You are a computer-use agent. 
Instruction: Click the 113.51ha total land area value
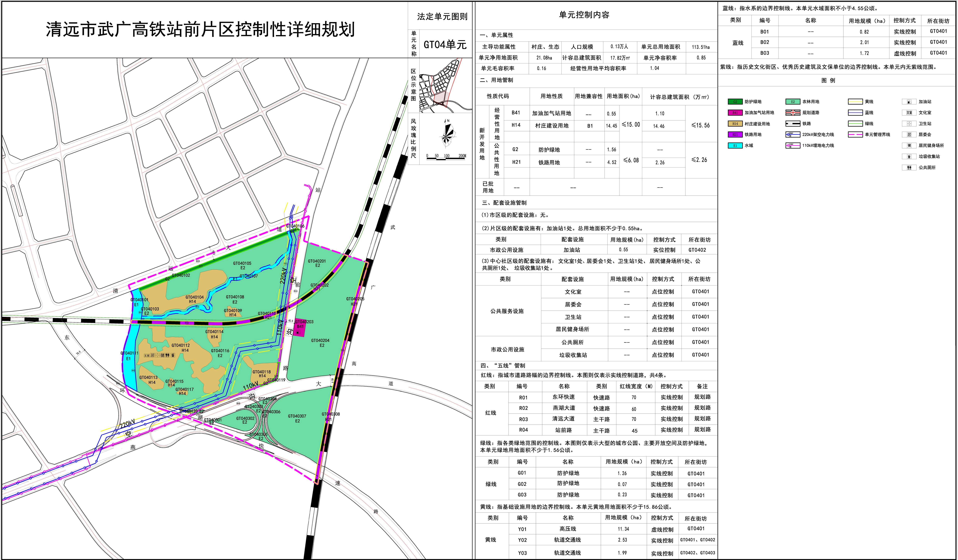coord(701,47)
